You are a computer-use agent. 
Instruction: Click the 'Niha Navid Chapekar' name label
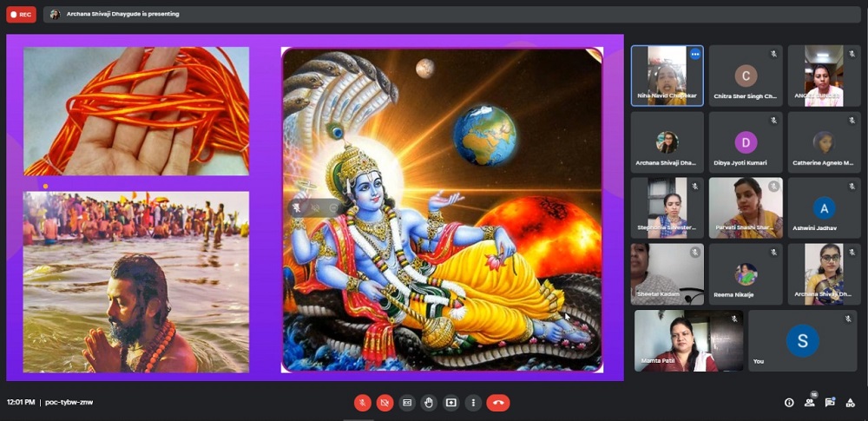point(667,95)
